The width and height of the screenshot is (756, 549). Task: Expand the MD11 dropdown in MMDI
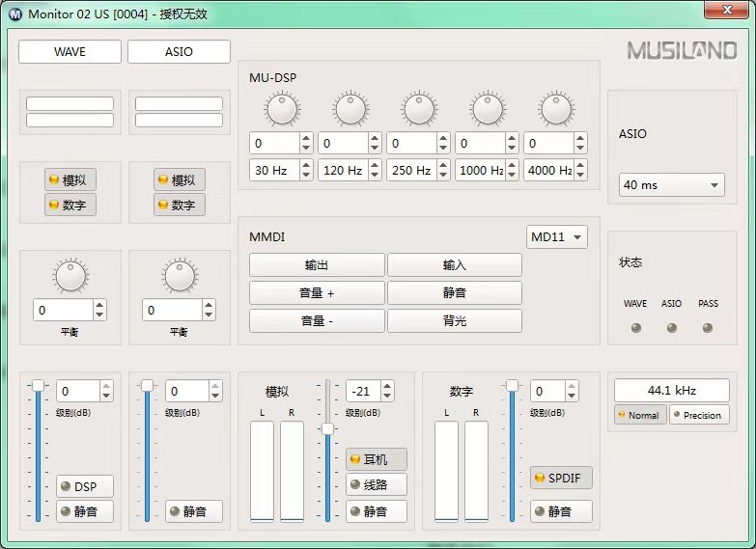tap(557, 237)
